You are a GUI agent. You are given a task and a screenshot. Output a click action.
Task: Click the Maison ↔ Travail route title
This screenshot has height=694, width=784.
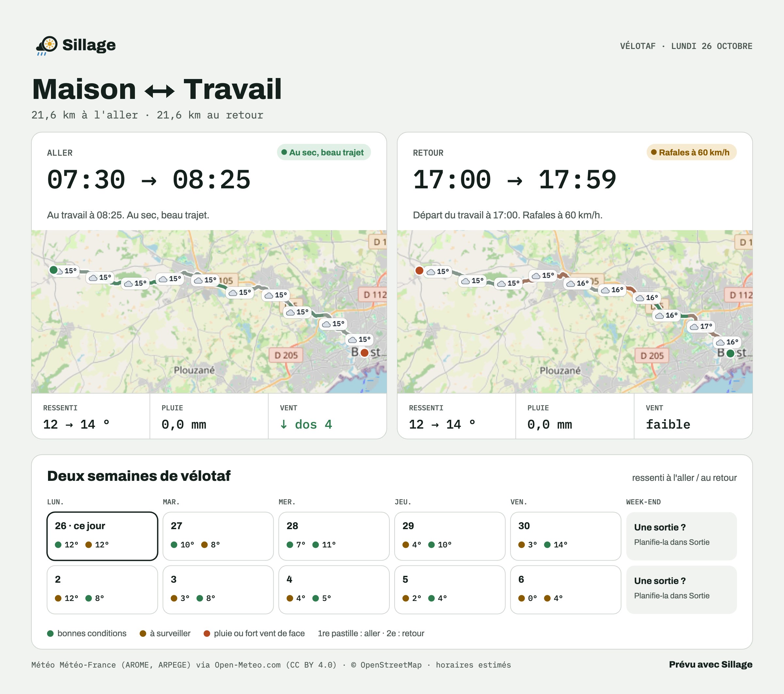(156, 89)
